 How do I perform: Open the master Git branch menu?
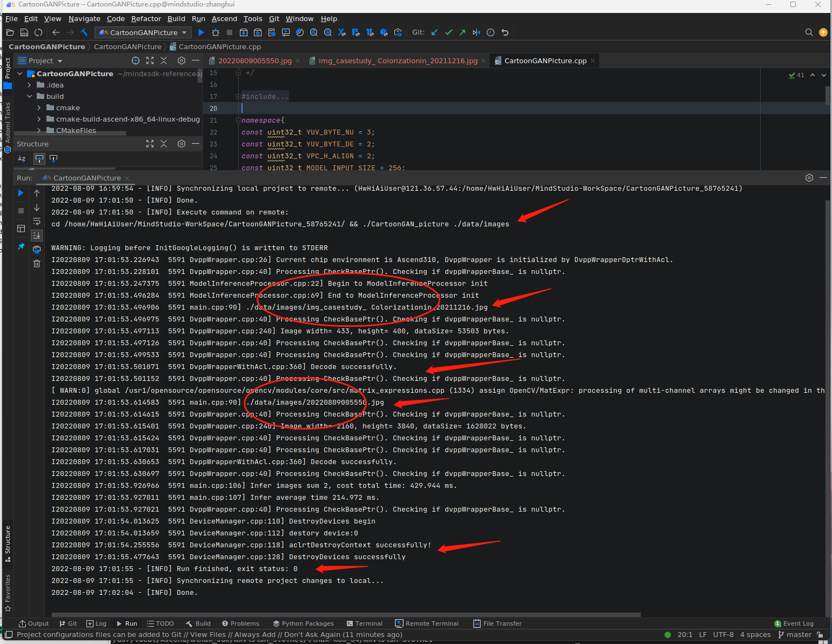(x=795, y=635)
